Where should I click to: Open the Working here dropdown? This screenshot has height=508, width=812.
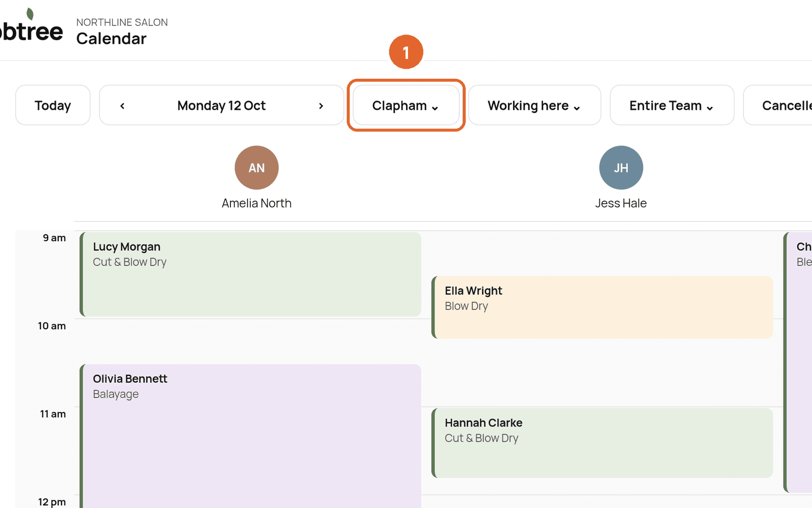(x=534, y=105)
